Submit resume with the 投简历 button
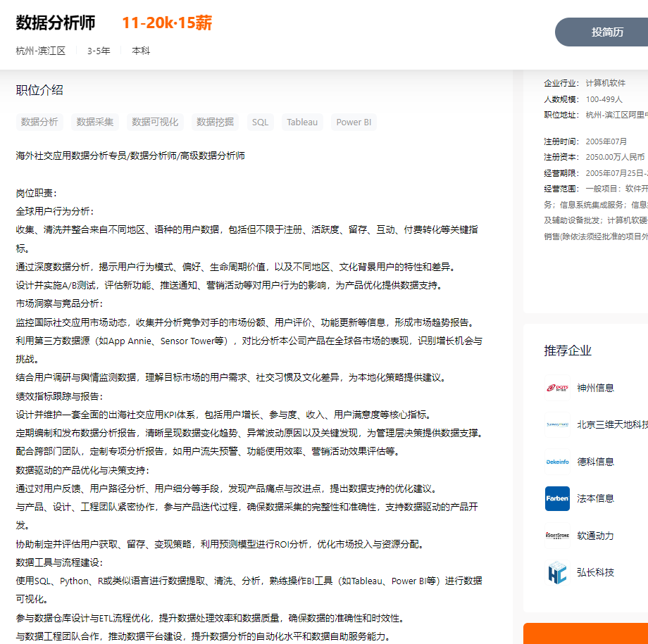The height and width of the screenshot is (644, 648). point(606,32)
